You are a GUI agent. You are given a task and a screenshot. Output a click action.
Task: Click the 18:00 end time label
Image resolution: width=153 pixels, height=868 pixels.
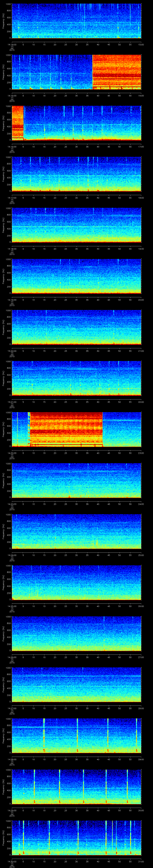pos(141,198)
